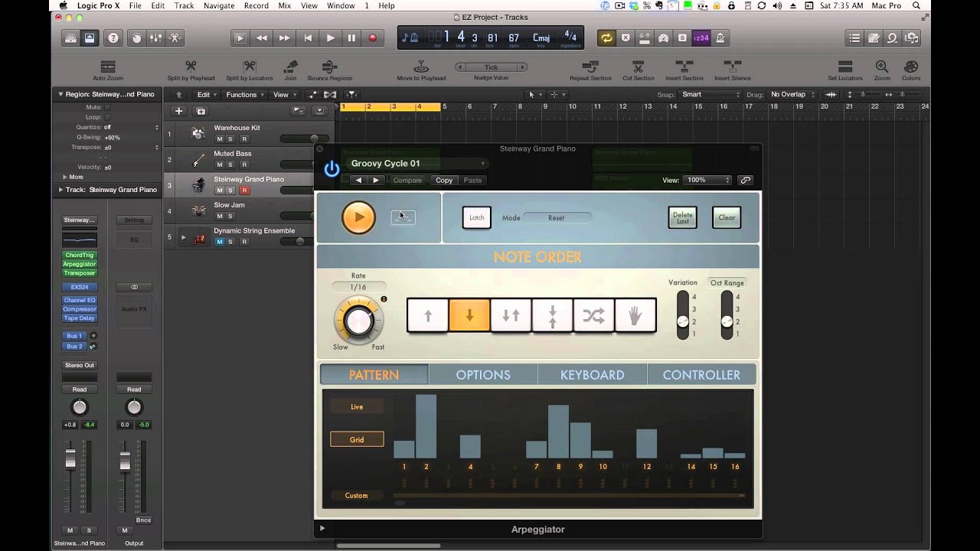The image size is (980, 551).
Task: Click the Rate 1/16 value field
Action: 358,287
